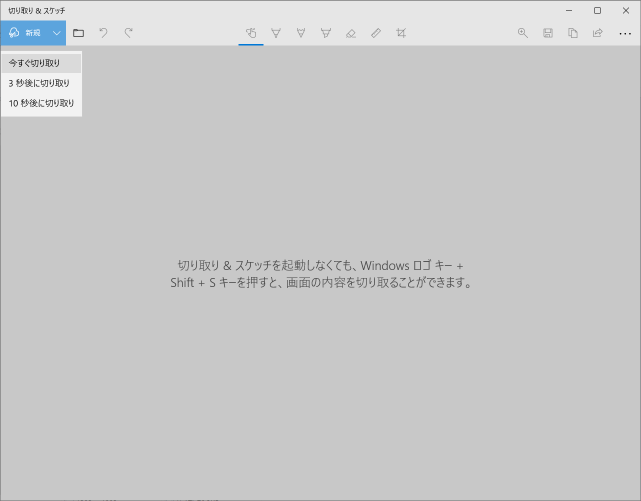Screen dimensions: 641x501
Task: Open the three-dot more options menu
Action: [x=625, y=34]
